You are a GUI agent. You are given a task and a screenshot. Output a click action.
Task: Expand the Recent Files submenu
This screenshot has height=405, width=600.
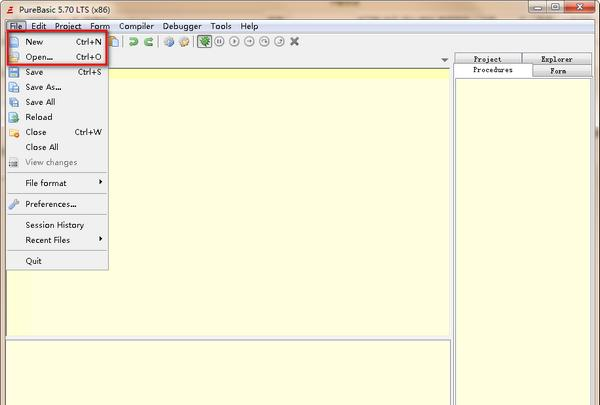click(57, 240)
